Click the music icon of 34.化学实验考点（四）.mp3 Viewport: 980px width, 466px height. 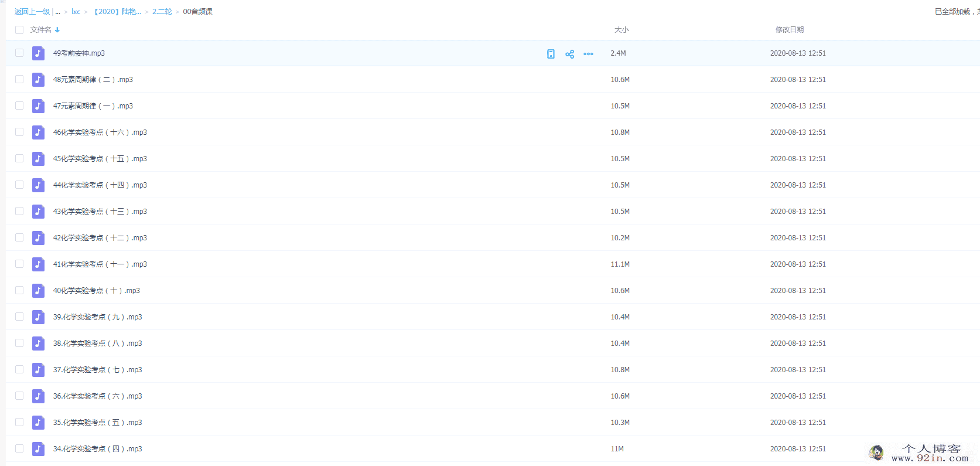(38, 449)
